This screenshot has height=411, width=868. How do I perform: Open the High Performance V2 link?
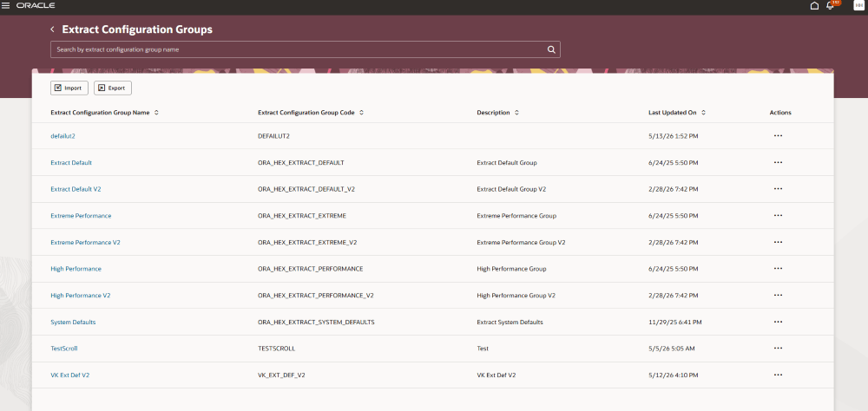click(x=80, y=296)
